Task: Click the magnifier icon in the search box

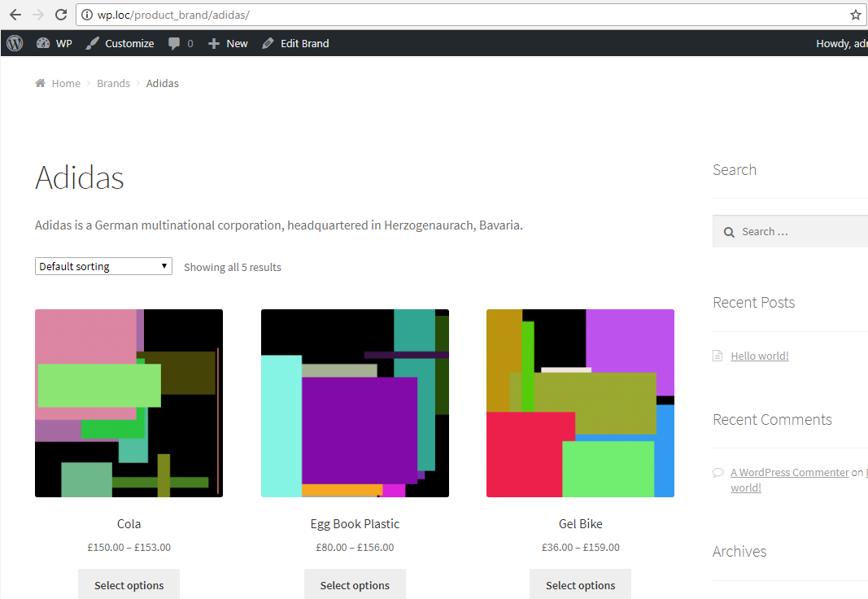Action: coord(729,233)
